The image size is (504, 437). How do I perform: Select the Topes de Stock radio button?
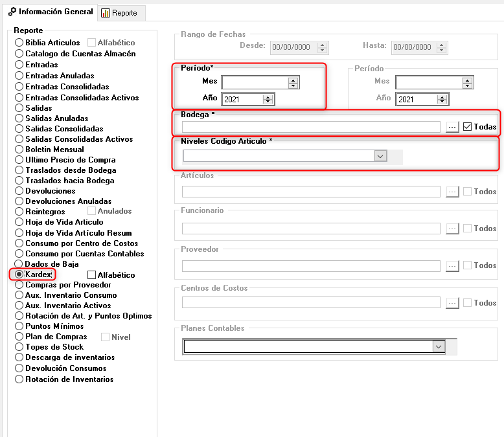tap(19, 347)
